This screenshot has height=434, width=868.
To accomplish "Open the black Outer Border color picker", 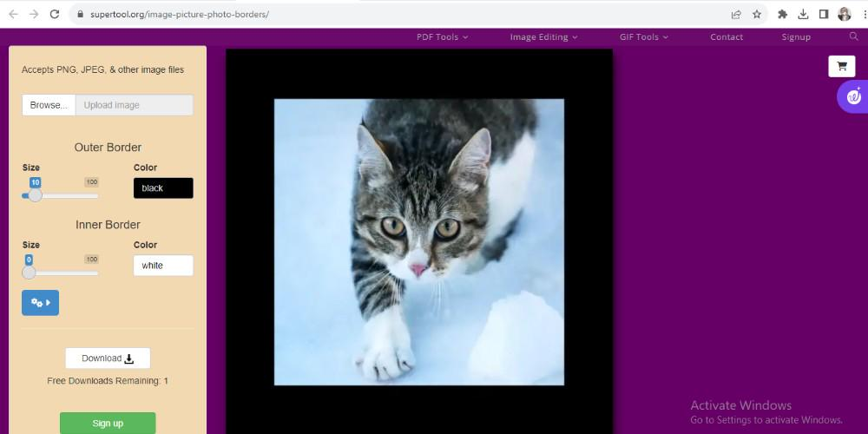I will click(163, 188).
